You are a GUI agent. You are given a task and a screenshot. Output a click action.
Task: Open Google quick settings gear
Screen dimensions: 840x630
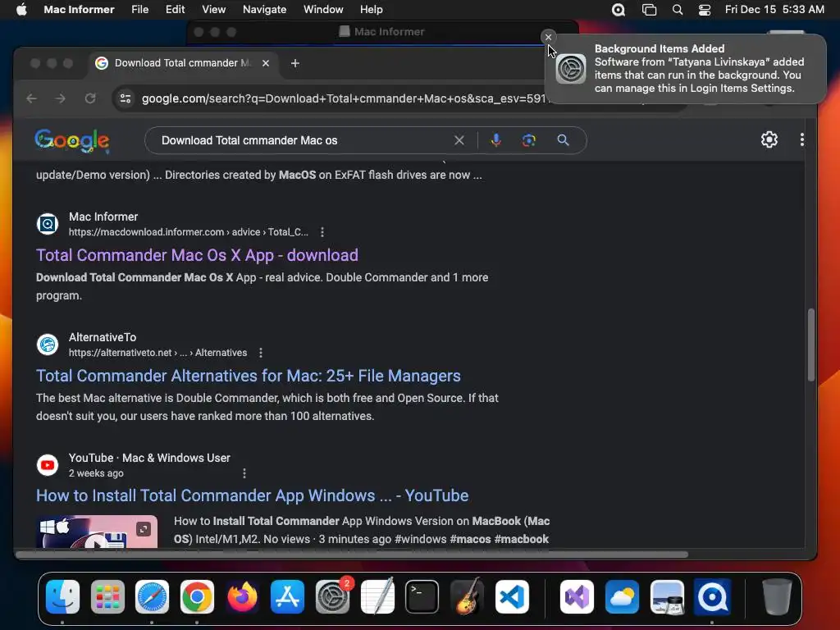(769, 139)
